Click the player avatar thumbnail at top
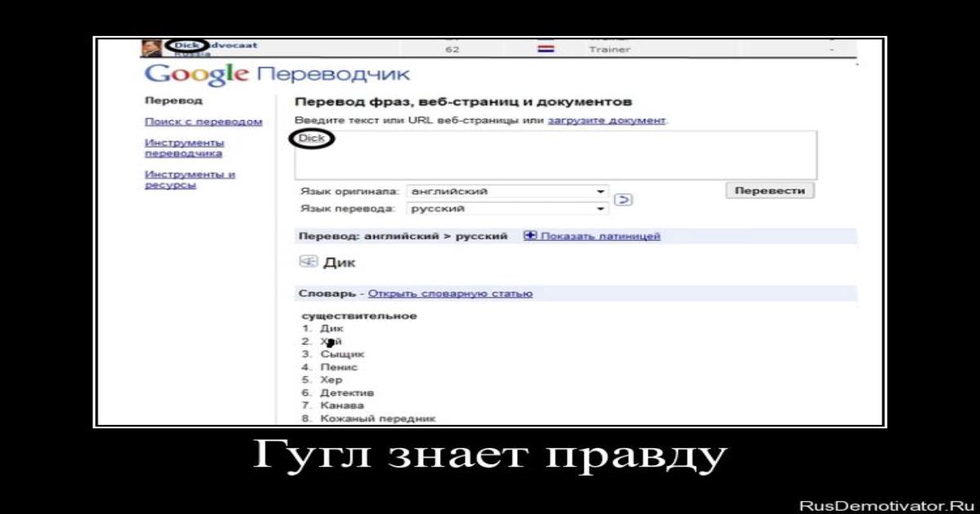The image size is (980, 514). (x=151, y=48)
